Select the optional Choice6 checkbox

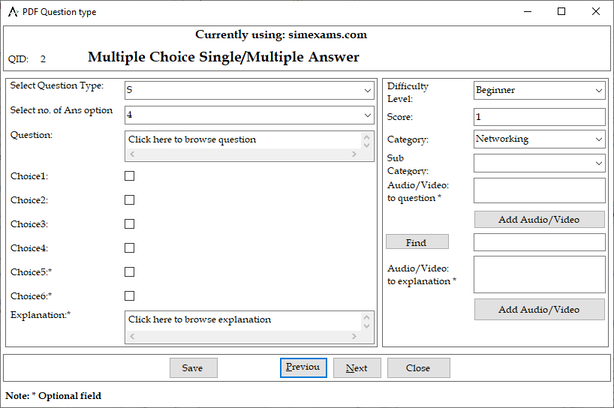coord(129,296)
